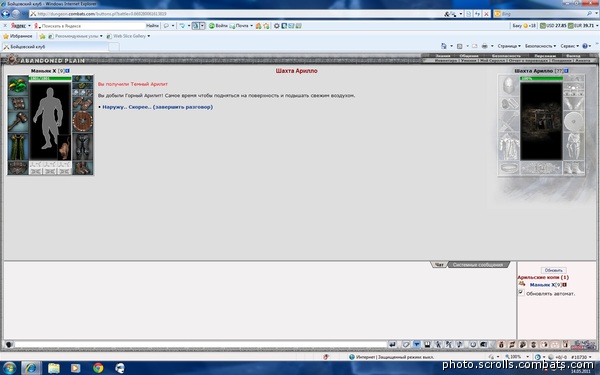Open Google Chrome from taskbar
Viewport: 600px width, 375px height.
click(98, 368)
